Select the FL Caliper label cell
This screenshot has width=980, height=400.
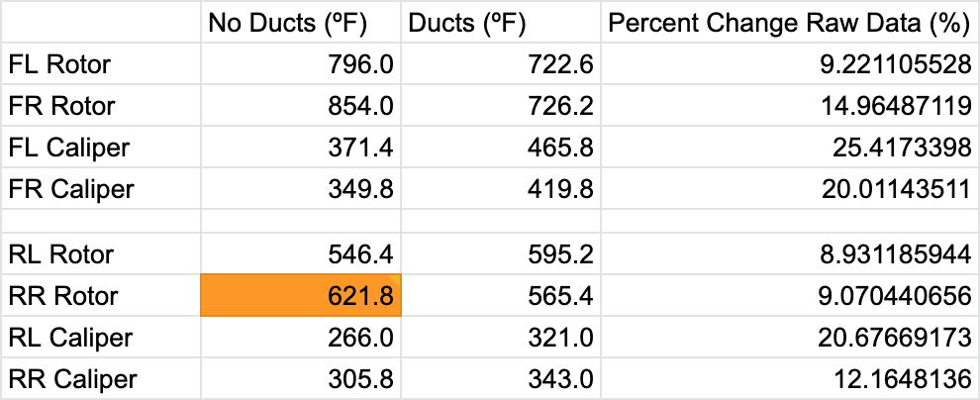click(101, 148)
